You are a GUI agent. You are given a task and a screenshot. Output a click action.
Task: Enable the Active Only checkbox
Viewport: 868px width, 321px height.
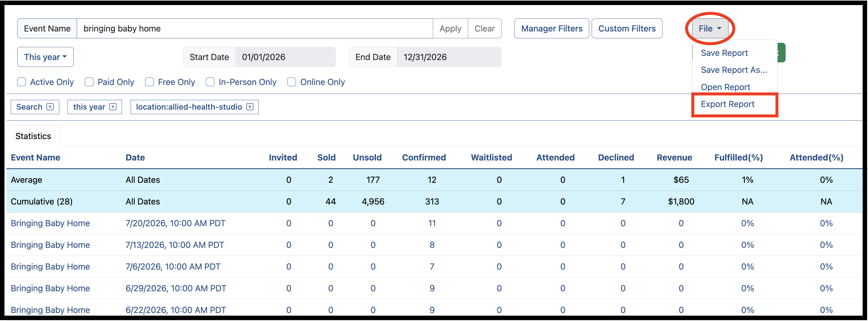click(x=21, y=82)
